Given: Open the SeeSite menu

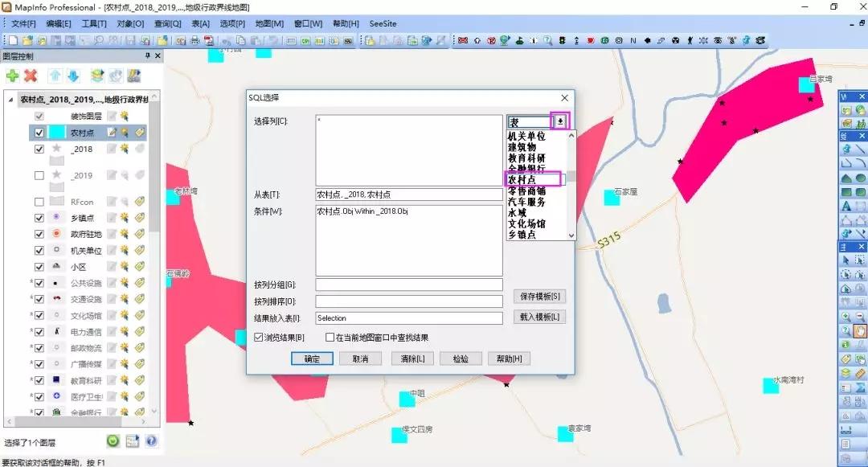Looking at the screenshot, I should [383, 24].
